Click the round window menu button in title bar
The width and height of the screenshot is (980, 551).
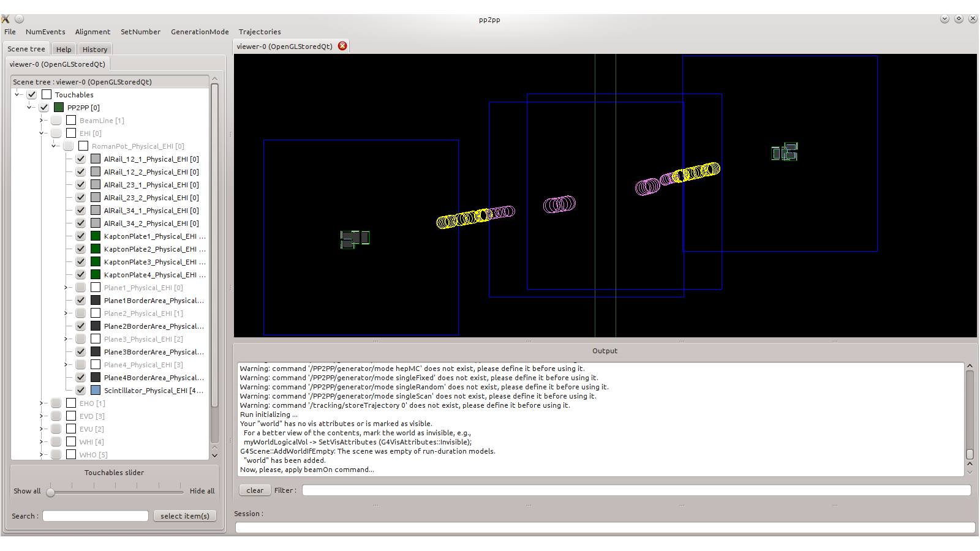20,19
